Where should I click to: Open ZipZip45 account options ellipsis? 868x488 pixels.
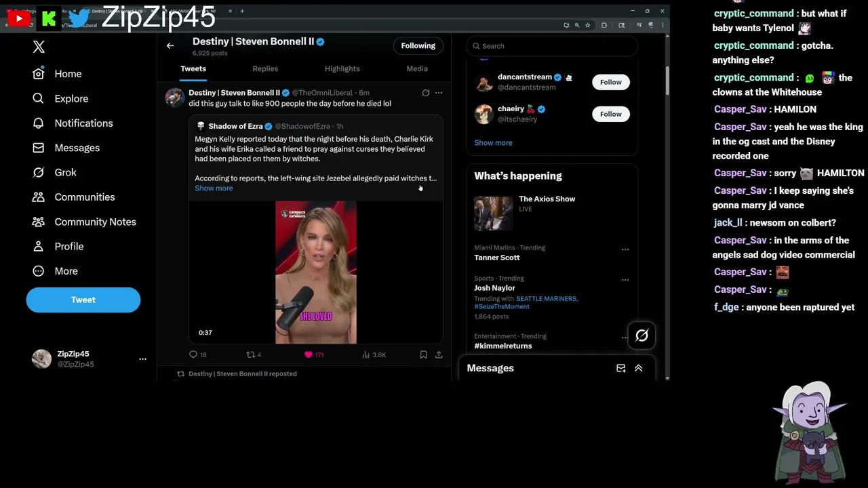point(142,359)
